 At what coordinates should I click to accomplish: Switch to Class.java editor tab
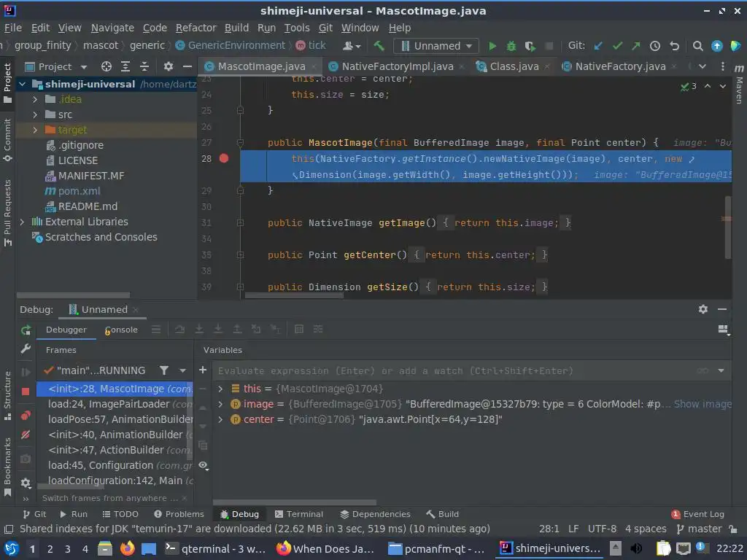(x=514, y=66)
